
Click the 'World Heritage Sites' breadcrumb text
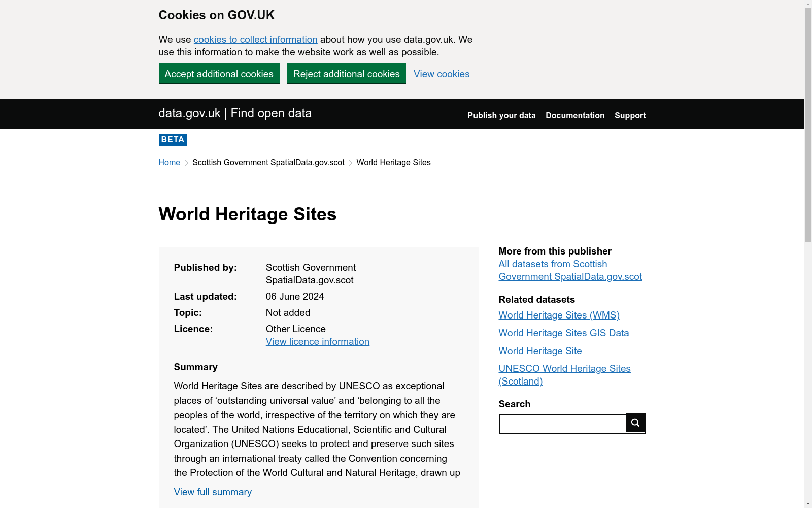pyautogui.click(x=394, y=163)
